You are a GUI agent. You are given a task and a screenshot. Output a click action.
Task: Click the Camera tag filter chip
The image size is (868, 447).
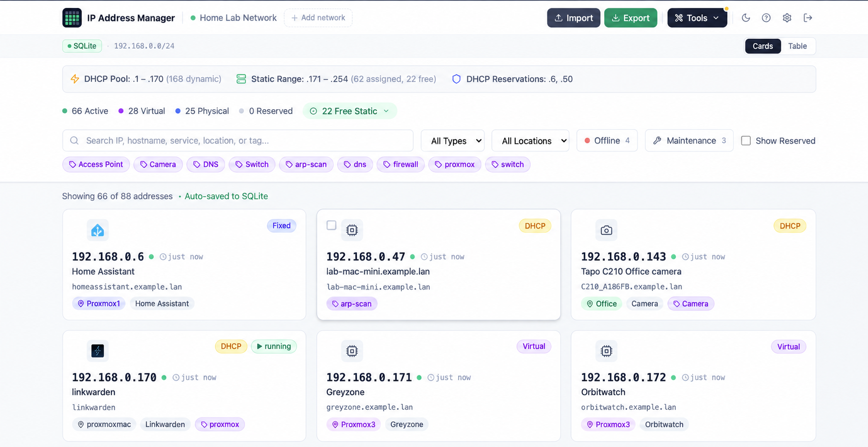(158, 164)
